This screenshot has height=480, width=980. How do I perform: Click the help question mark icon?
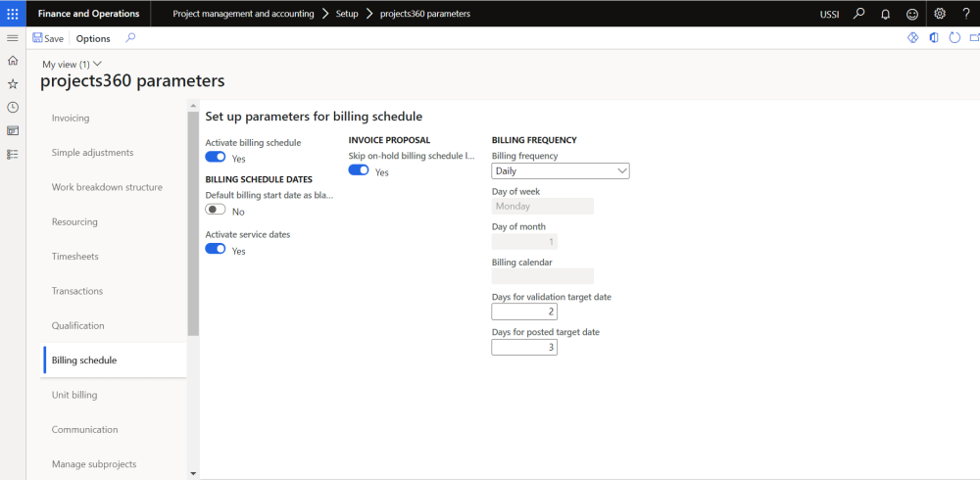coord(966,14)
